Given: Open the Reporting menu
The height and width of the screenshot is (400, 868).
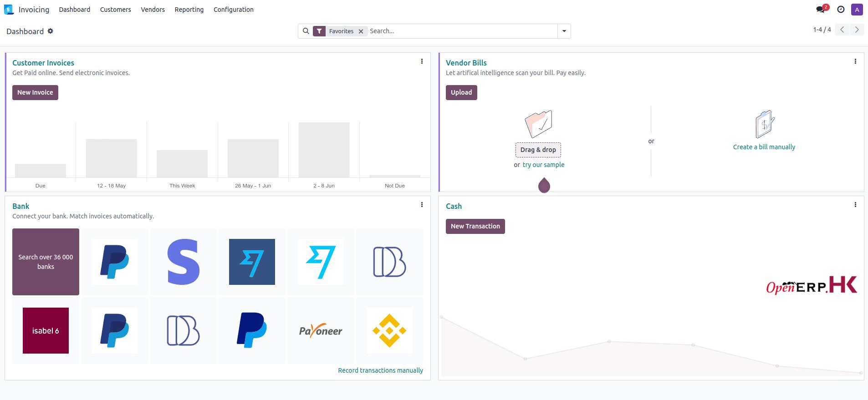Looking at the screenshot, I should [x=189, y=10].
